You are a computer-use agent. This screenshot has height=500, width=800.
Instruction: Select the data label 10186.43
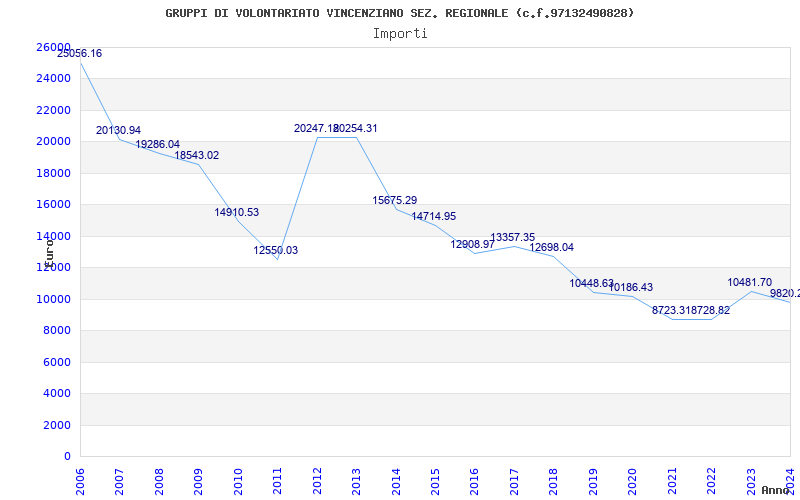tap(631, 287)
